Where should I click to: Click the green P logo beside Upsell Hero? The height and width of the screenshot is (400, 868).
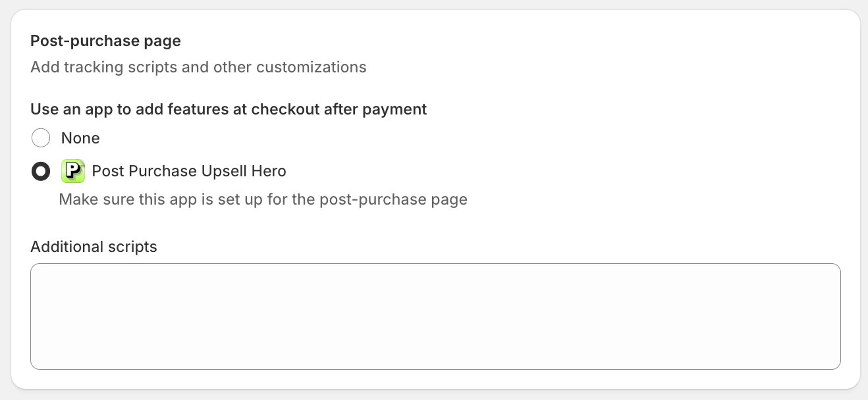pos(73,171)
